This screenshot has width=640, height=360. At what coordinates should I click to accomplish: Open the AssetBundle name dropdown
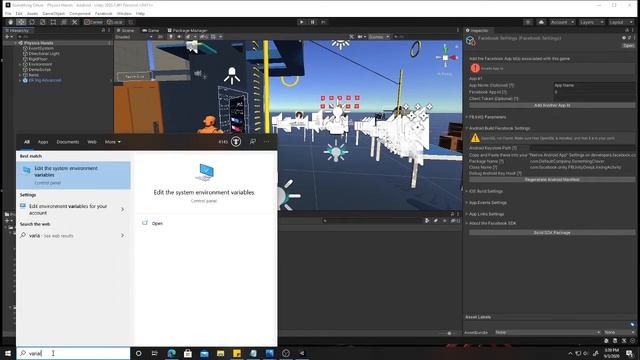point(548,333)
